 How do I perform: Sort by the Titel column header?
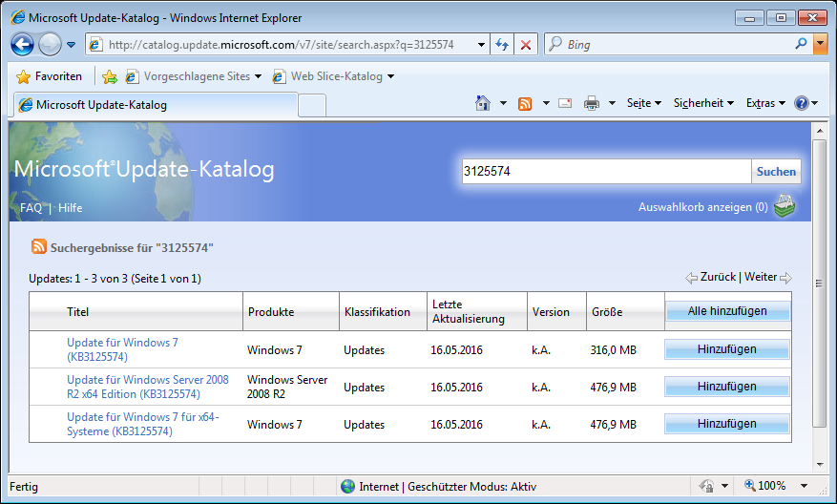click(78, 312)
